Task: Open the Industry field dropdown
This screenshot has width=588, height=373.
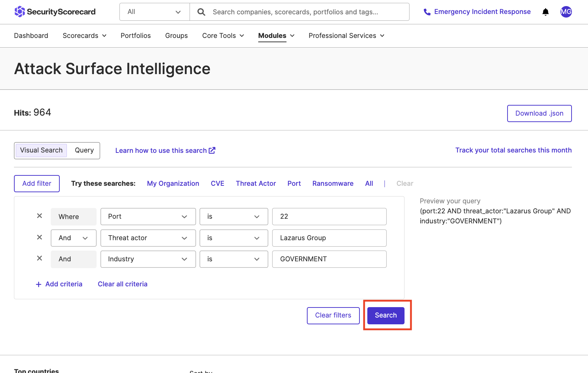Action: [148, 259]
